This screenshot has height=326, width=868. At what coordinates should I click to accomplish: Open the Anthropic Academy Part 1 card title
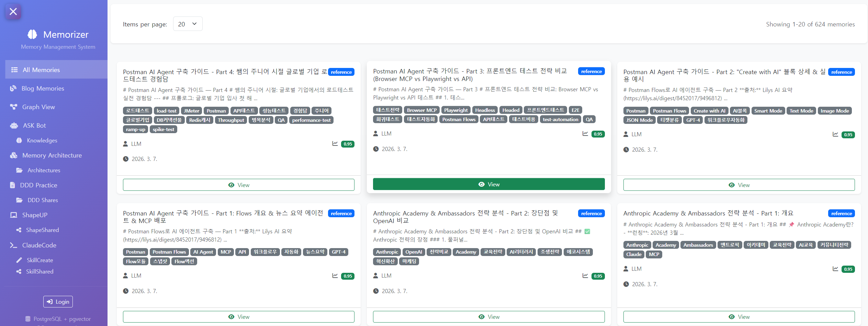[708, 213]
